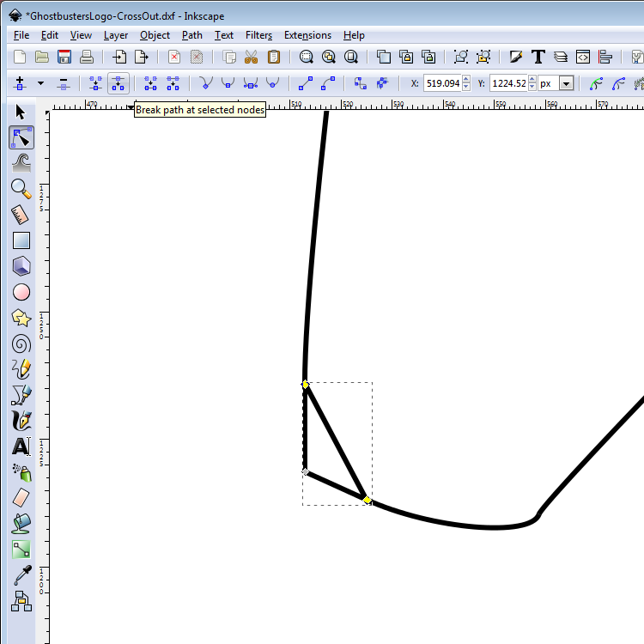Open the Extensions menu
Image resolution: width=644 pixels, height=644 pixels.
click(307, 35)
